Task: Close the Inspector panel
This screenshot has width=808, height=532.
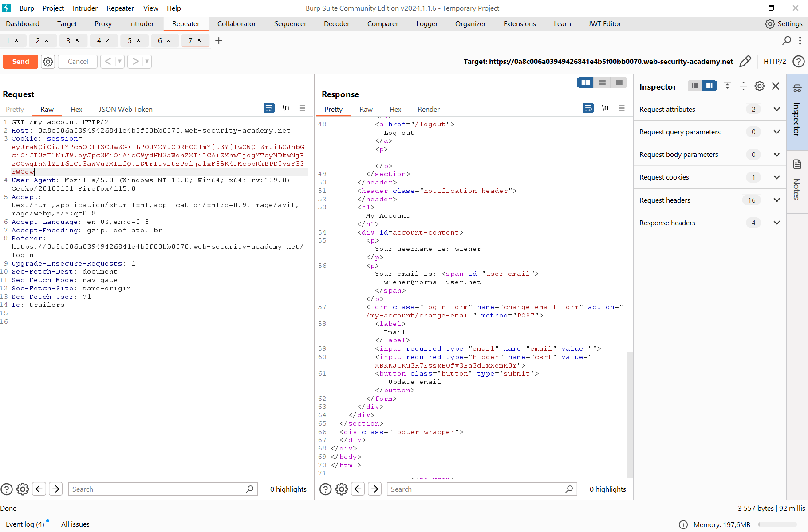Action: click(x=776, y=86)
